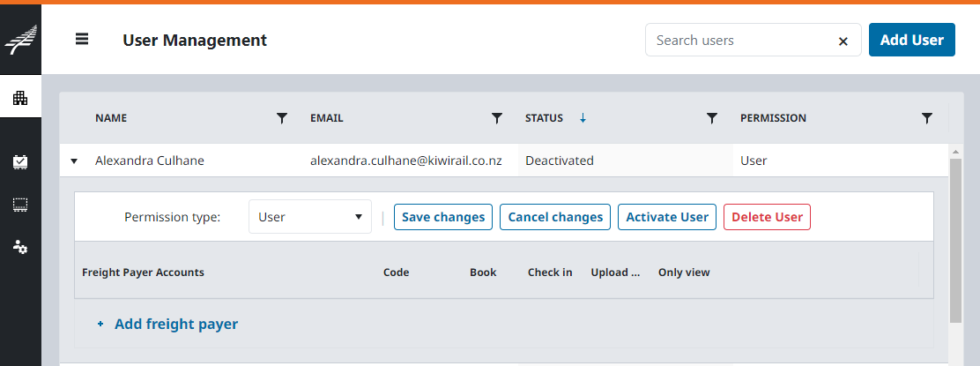Select the building icon in sidebar
Viewport: 980px width, 366px height.
pos(20,98)
